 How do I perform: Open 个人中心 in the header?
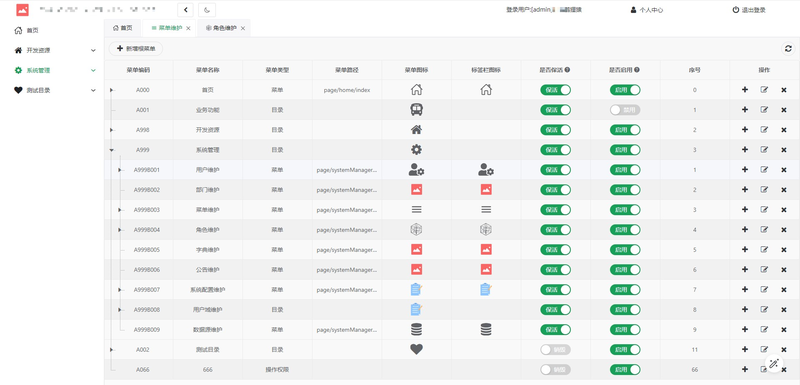pyautogui.click(x=646, y=10)
